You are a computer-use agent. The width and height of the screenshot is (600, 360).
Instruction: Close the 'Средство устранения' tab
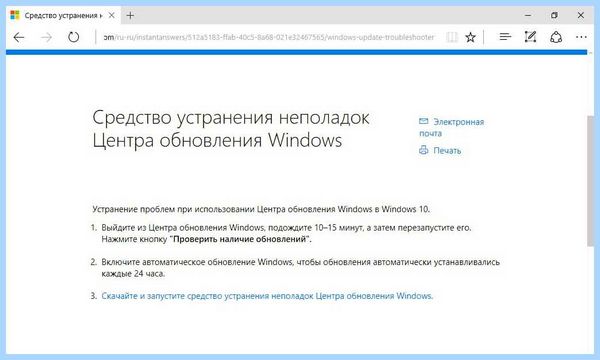point(112,15)
